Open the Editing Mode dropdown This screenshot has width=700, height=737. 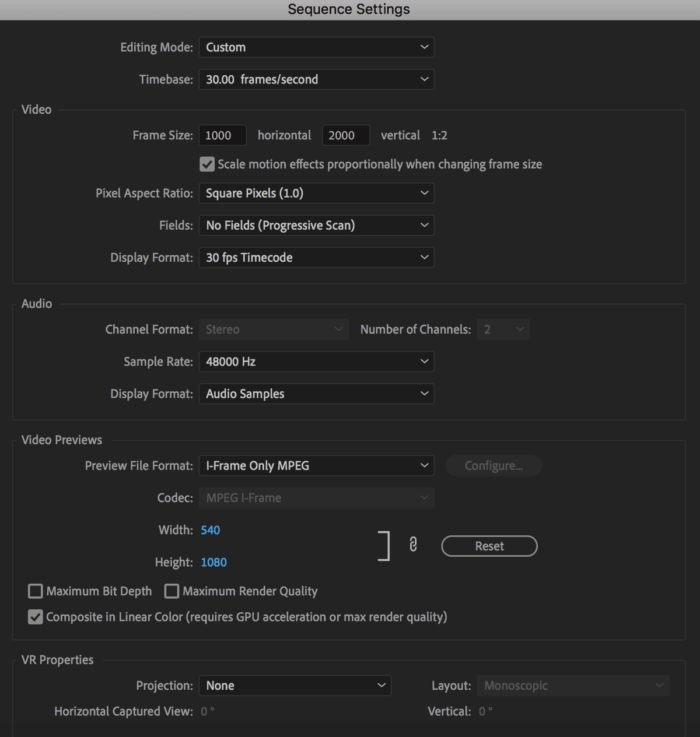(316, 47)
